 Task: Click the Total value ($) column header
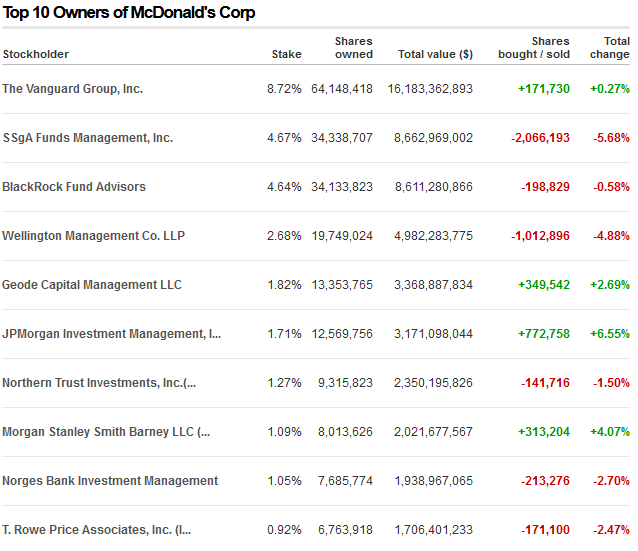point(435,54)
